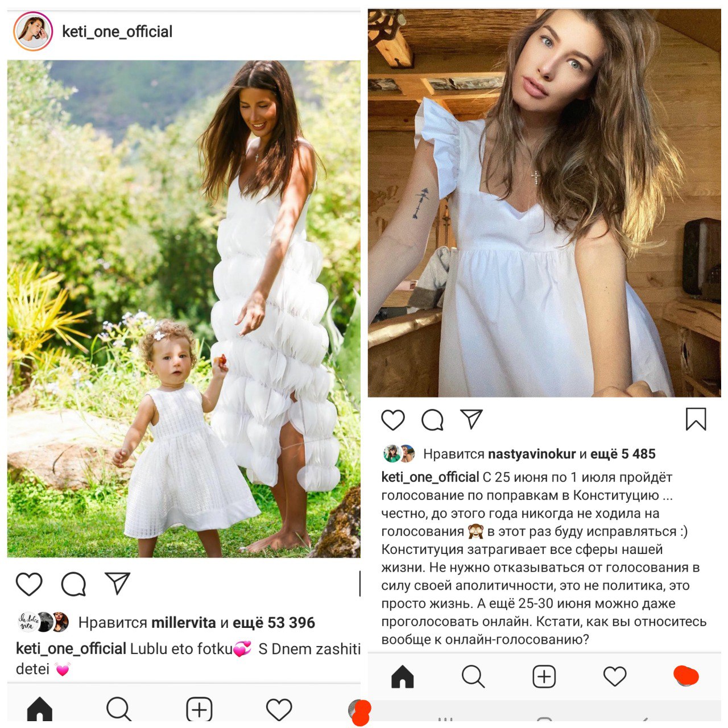Open keti_one_official profile avatar at top

tap(33, 31)
